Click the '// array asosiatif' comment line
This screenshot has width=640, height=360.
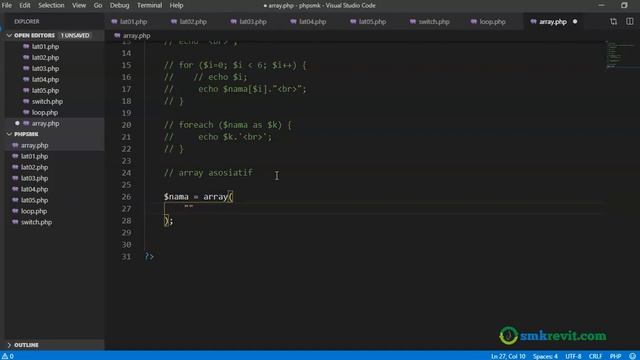pyautogui.click(x=208, y=173)
